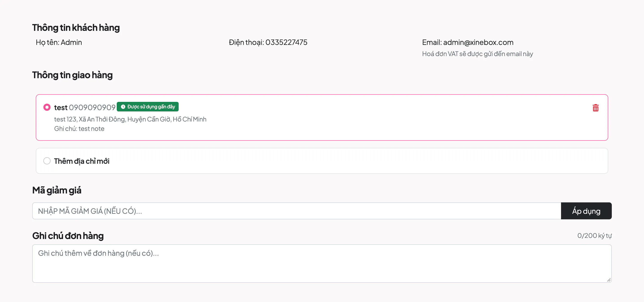644x302 pixels.
Task: Focus the discount code input field
Action: click(x=297, y=211)
